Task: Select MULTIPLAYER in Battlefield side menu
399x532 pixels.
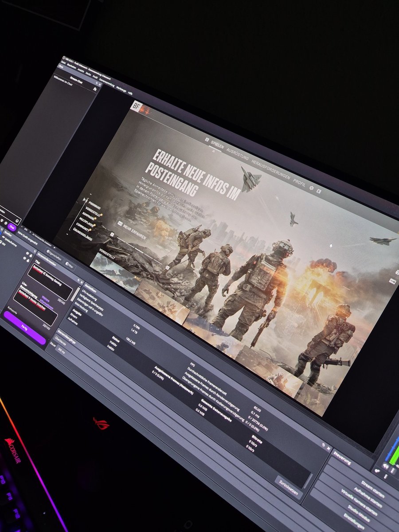Action: click(86, 222)
